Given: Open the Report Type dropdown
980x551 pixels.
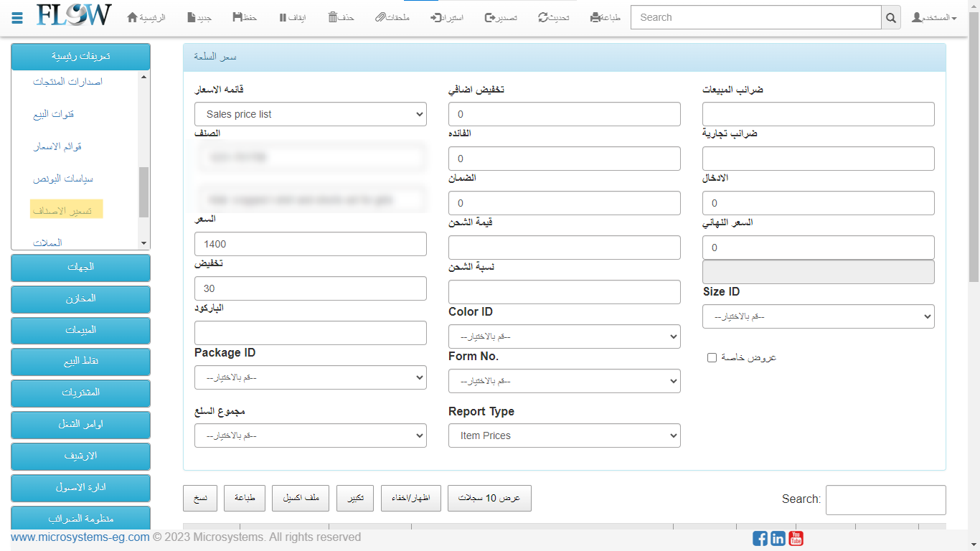Looking at the screenshot, I should pos(564,435).
